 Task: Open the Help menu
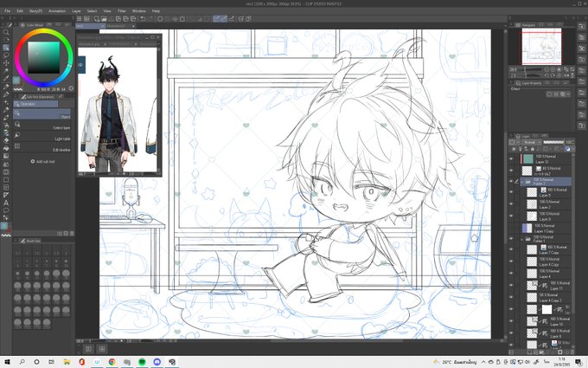pyautogui.click(x=156, y=11)
